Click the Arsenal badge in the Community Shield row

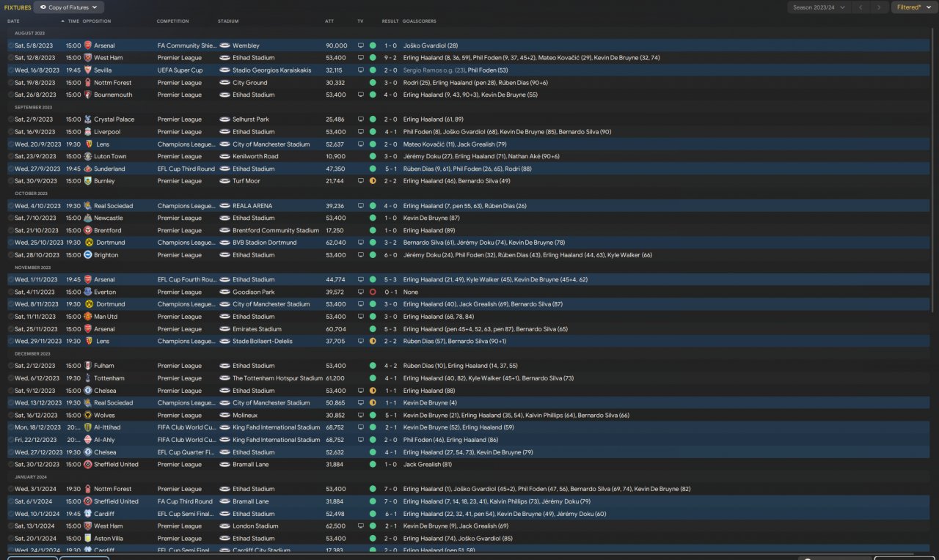point(88,45)
